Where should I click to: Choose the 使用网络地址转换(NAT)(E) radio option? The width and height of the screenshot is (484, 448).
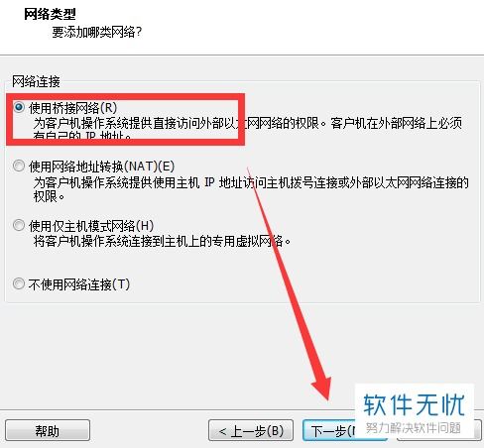19,166
